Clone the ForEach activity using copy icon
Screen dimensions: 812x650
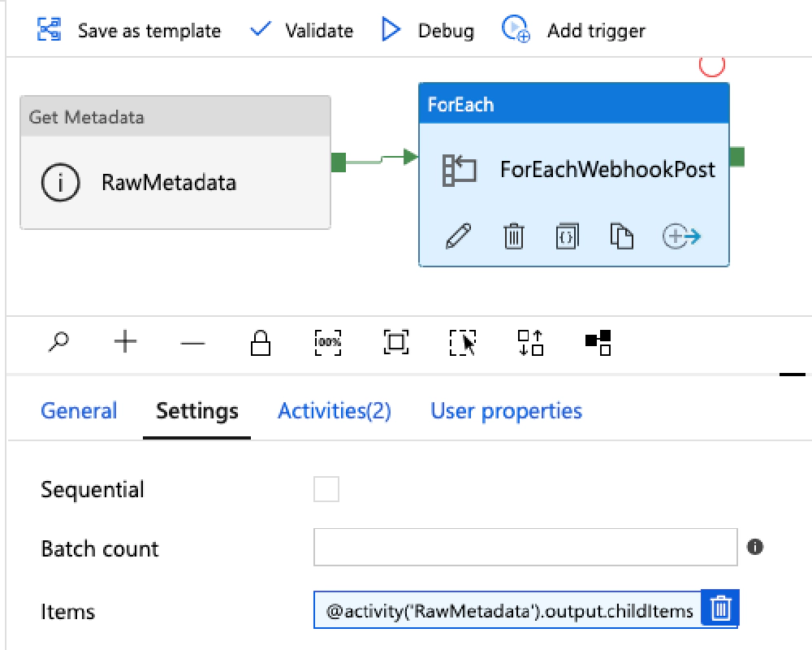point(621,236)
